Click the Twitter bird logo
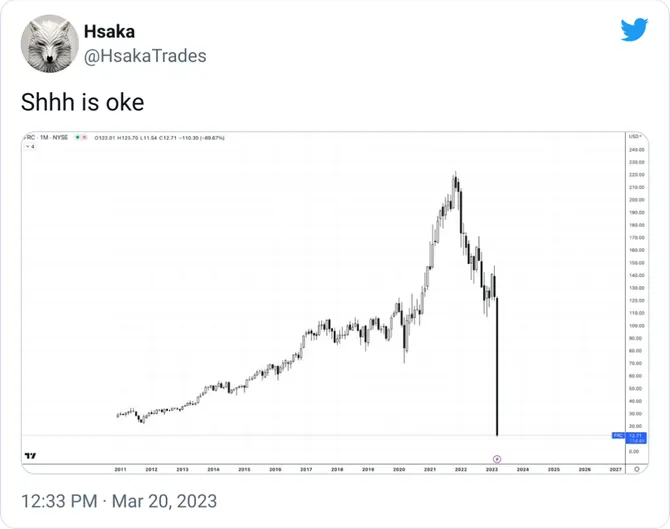The height and width of the screenshot is (529, 670). tap(634, 30)
